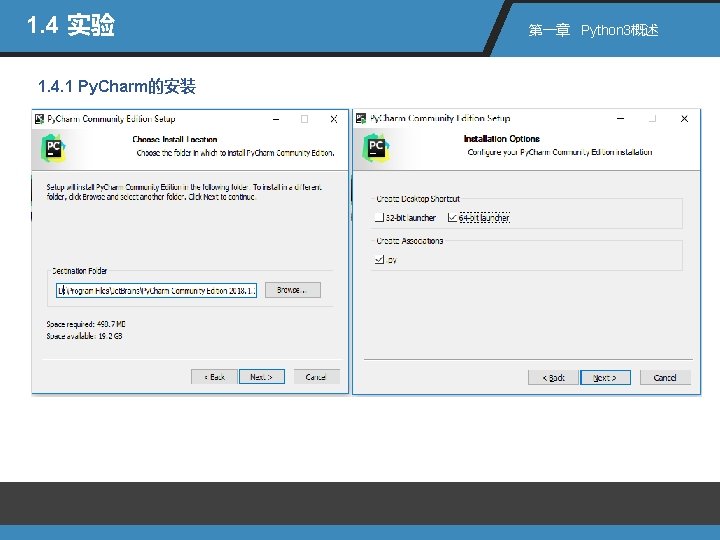Screen dimensions: 720x540
Task: Click the slide heading '1.4.1 PyCharm的安装'
Action: (x=117, y=86)
